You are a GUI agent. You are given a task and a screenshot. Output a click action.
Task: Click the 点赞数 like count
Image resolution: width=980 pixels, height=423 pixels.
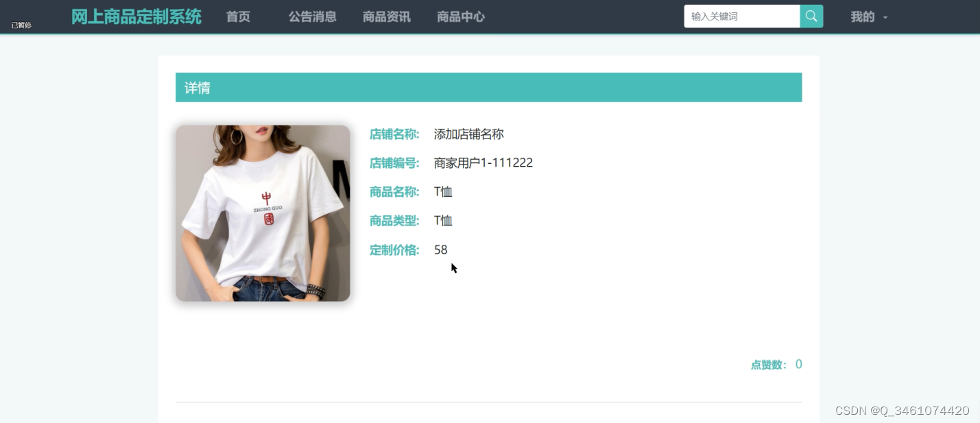[x=776, y=365]
